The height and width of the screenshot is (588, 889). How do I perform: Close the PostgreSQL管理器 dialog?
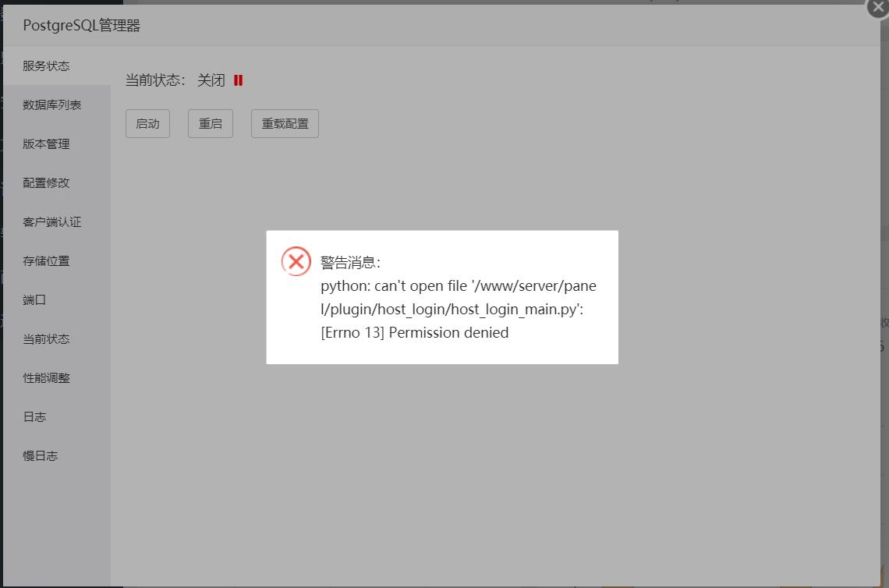878,7
